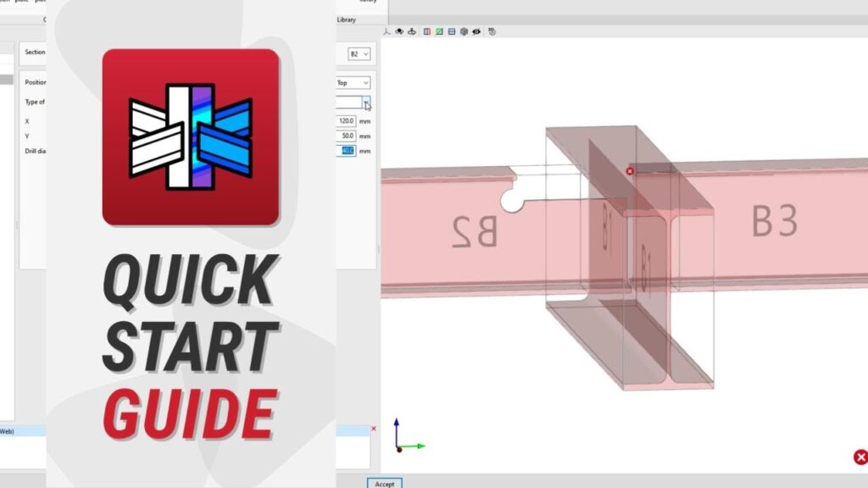Click the Drill diameter input field
The image size is (868, 488).
click(346, 151)
